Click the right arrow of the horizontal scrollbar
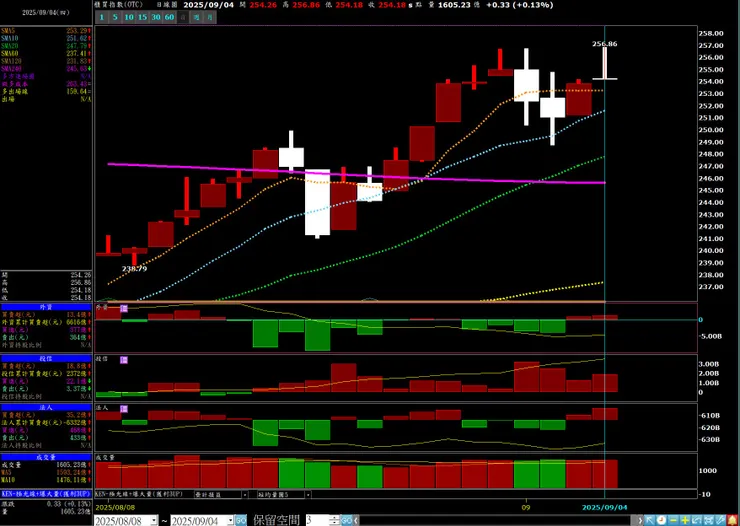740x526 pixels. (640, 520)
